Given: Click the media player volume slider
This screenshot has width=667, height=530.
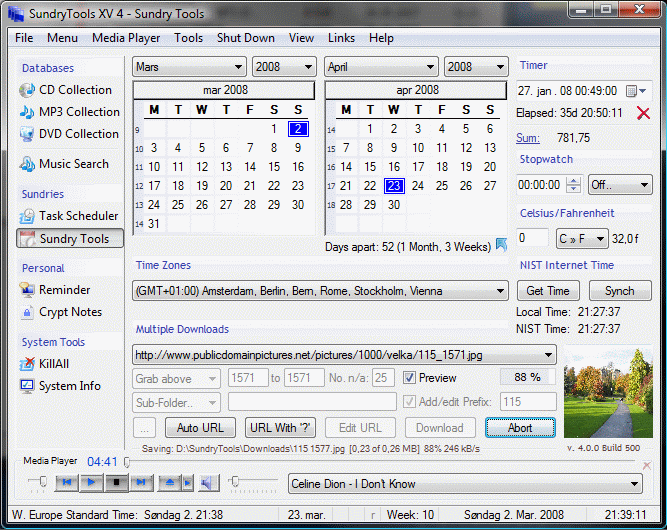Looking at the screenshot, I should pos(254,482).
